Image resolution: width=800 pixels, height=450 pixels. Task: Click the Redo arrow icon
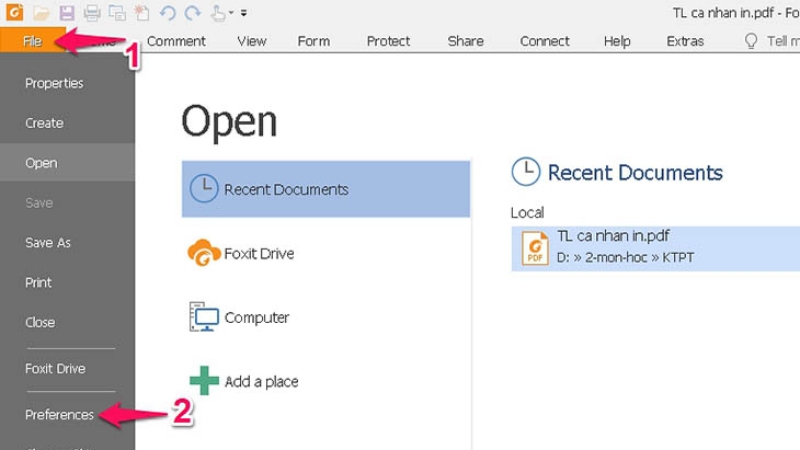(x=192, y=13)
